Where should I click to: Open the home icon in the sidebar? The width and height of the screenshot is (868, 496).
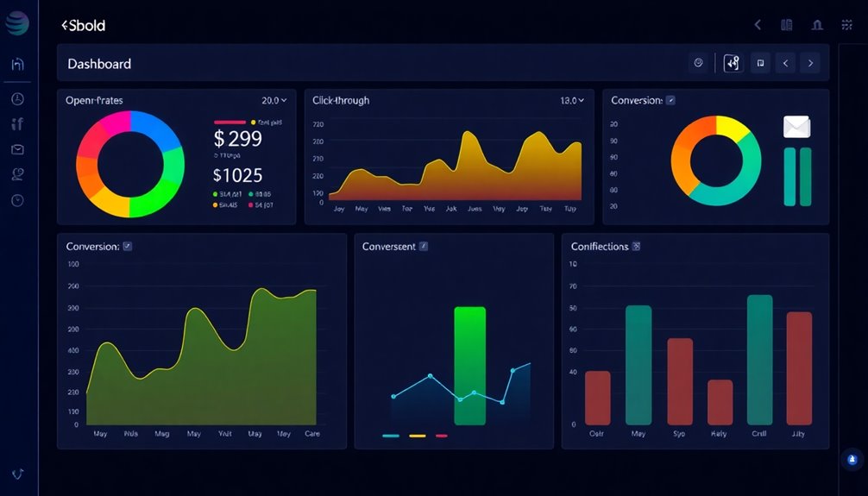18,64
